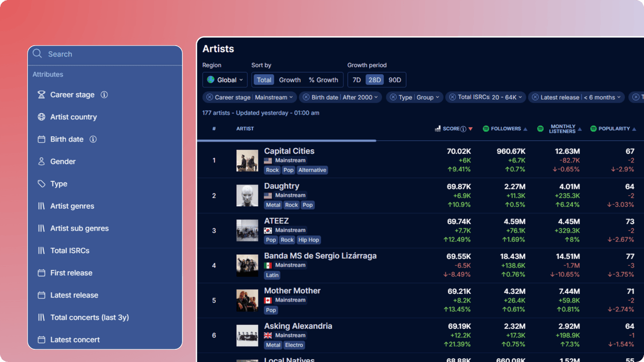Click the horizontal scroll bar under table header
The width and height of the screenshot is (644, 362).
point(287,141)
